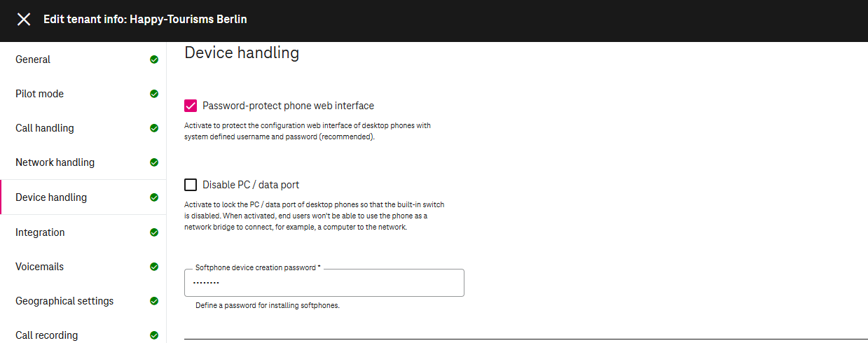Click the green check beside Geographical settings

[154, 301]
